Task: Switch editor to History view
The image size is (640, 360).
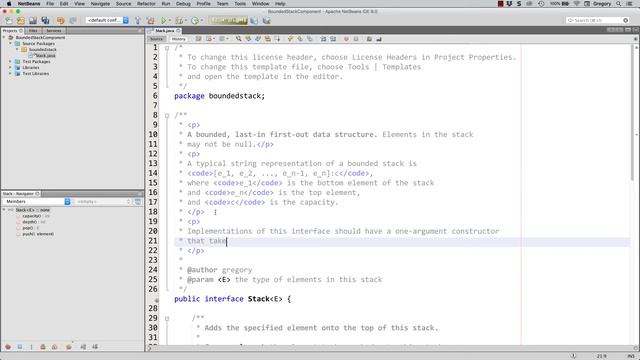Action: point(178,39)
